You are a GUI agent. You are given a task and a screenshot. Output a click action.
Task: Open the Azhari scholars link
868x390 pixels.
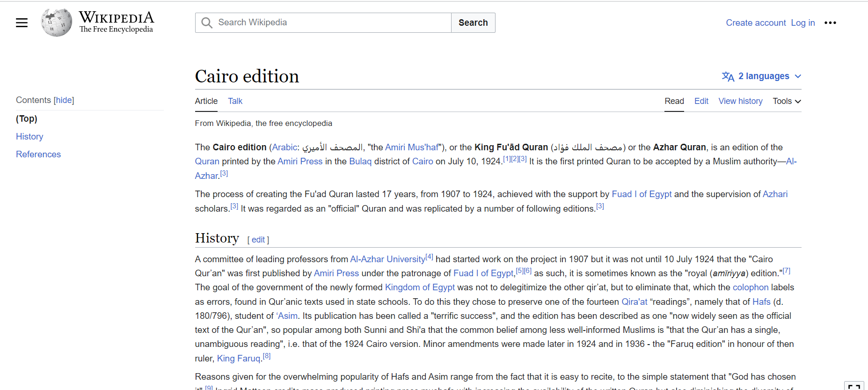click(775, 194)
